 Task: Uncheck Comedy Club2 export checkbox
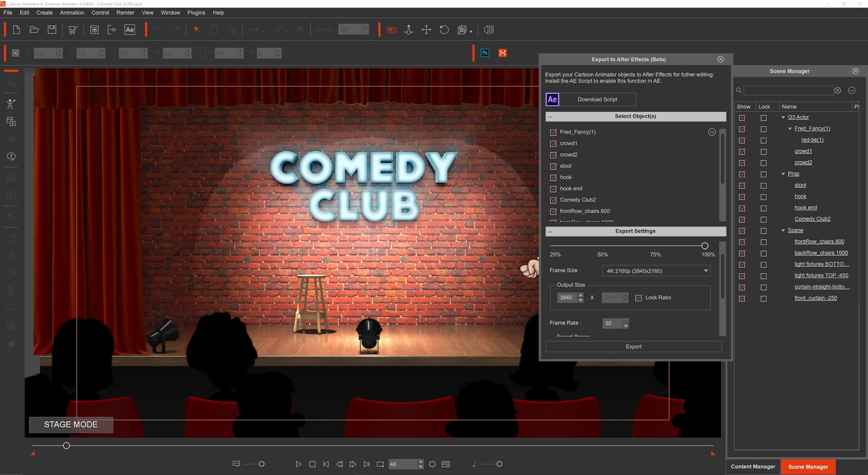point(553,200)
